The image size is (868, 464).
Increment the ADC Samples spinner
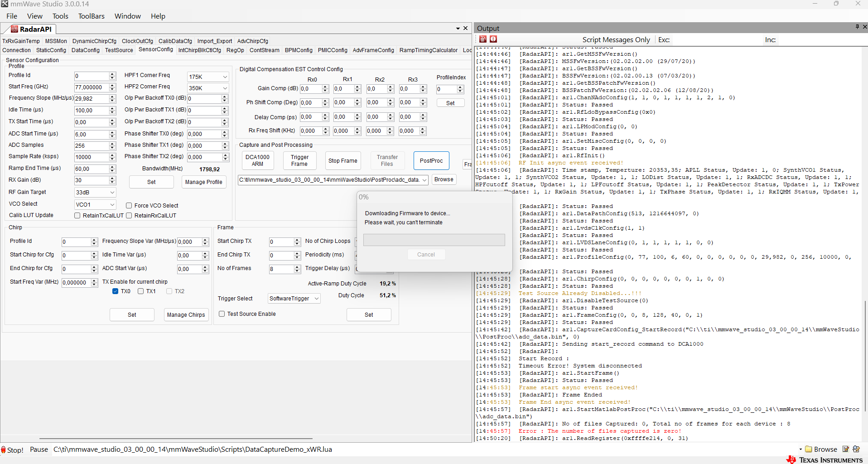click(x=112, y=144)
